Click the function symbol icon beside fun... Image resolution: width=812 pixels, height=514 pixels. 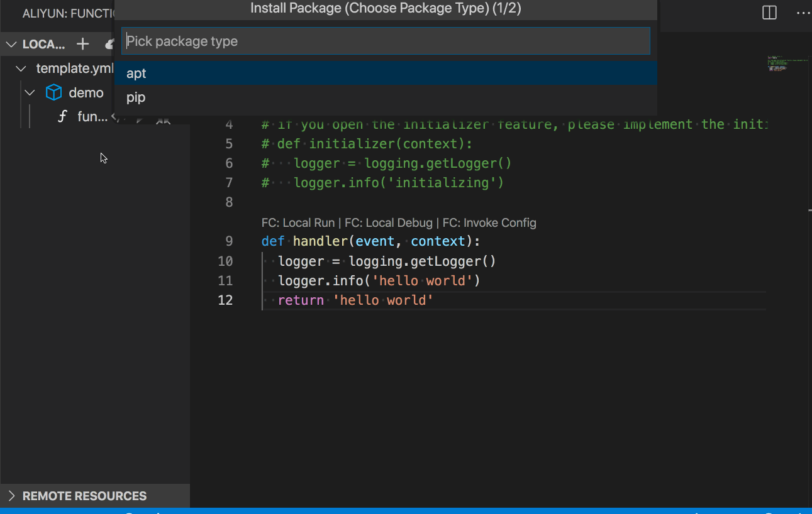(62, 116)
